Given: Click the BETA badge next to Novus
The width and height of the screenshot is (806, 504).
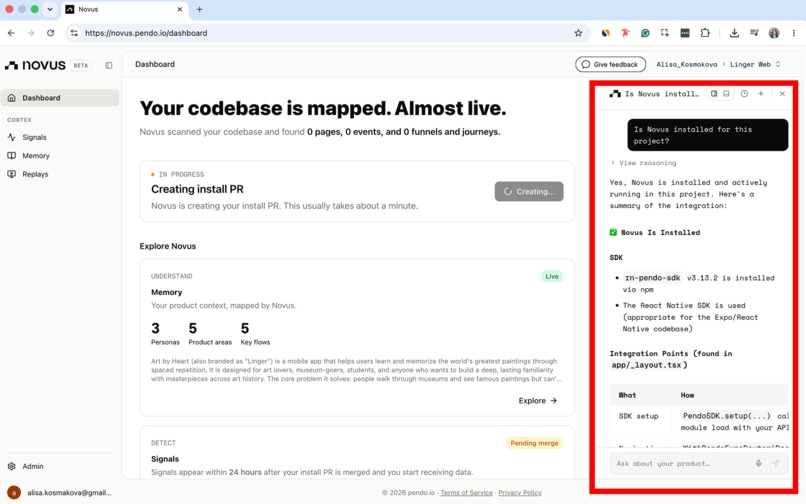Looking at the screenshot, I should [x=81, y=65].
